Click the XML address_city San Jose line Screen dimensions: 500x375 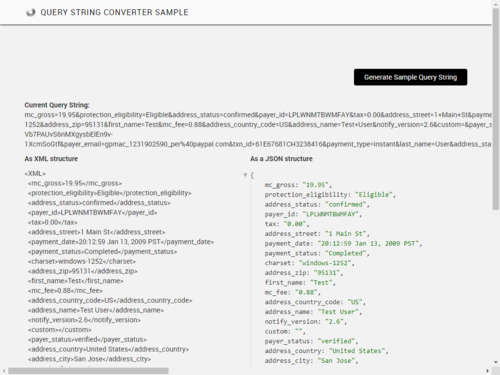[90, 359]
